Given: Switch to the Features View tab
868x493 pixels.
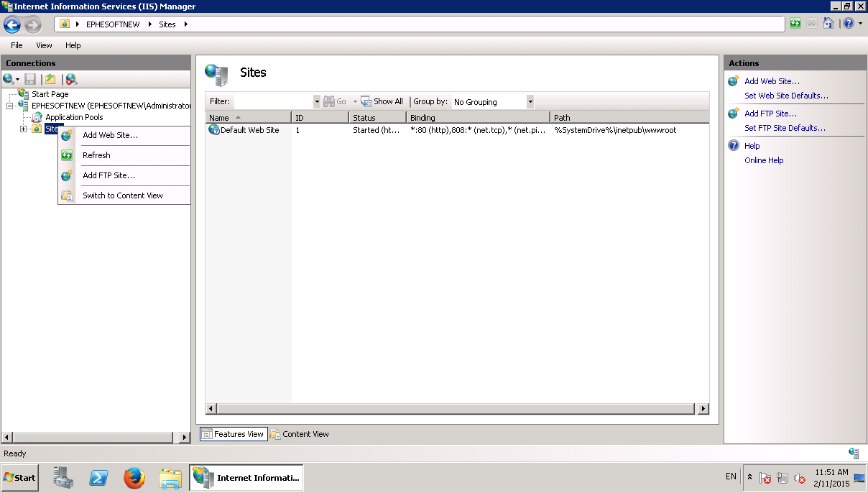Looking at the screenshot, I should (x=233, y=434).
